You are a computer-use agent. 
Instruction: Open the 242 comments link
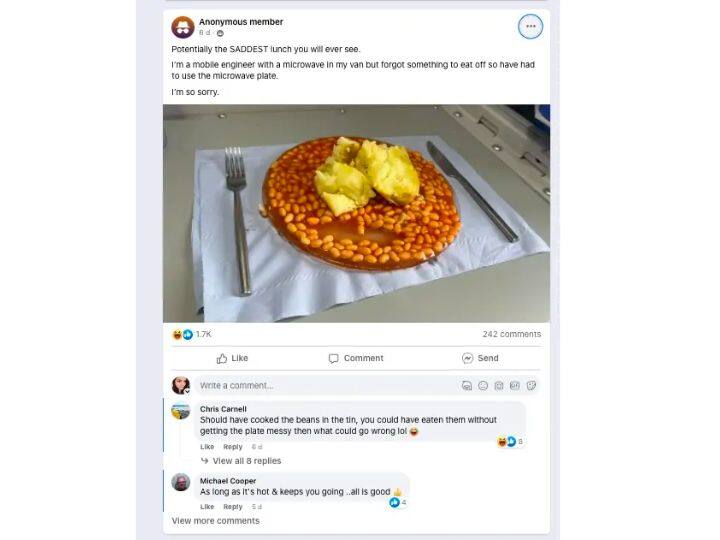pyautogui.click(x=511, y=334)
